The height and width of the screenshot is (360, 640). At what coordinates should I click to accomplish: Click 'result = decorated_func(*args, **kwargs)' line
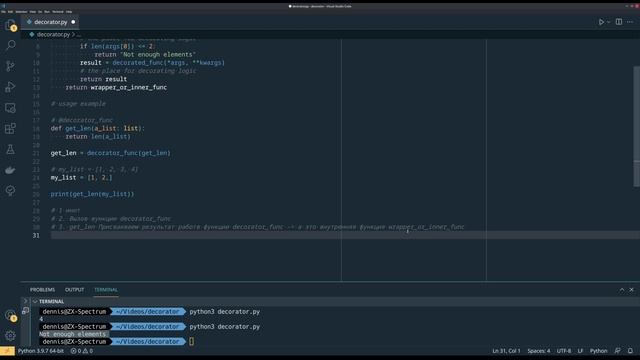(152, 63)
